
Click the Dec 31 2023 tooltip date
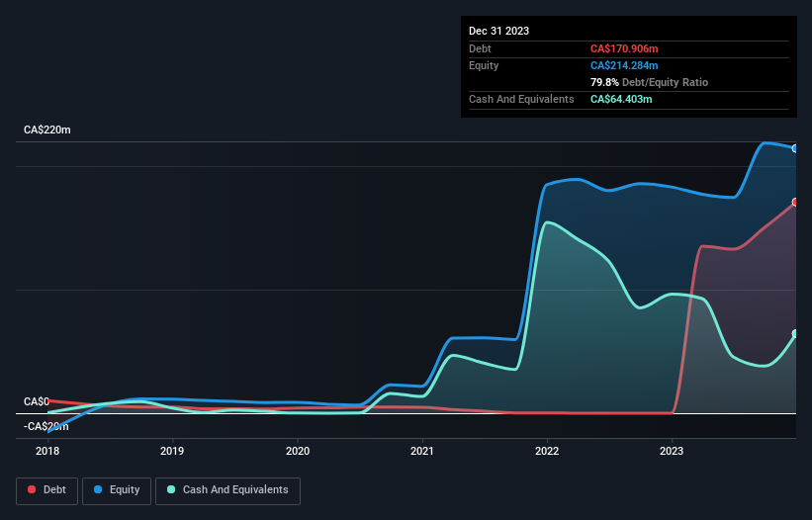point(498,31)
